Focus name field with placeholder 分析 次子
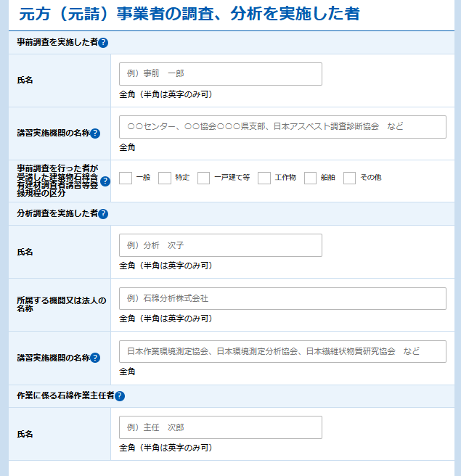Screen dimensions: 461x476 pyautogui.click(x=221, y=245)
